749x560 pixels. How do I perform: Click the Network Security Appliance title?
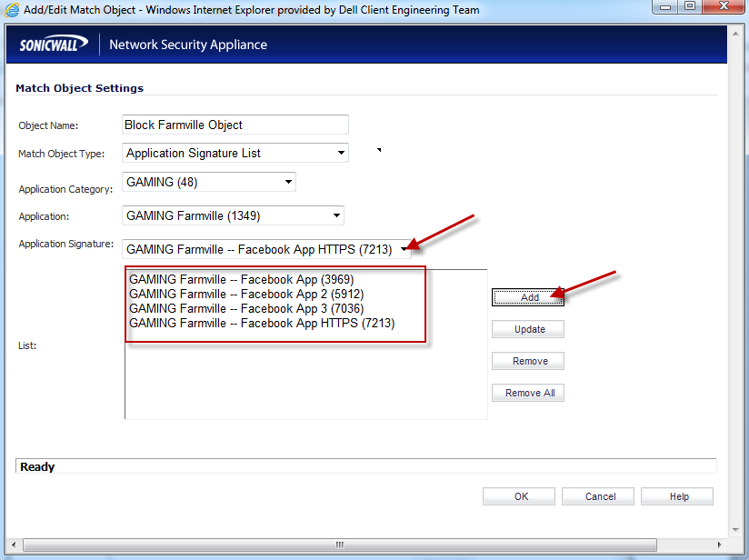188,45
